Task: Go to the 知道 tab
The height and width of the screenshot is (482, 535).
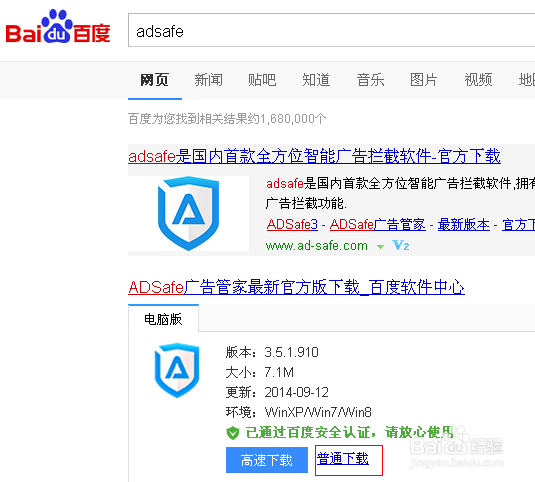Action: [316, 80]
